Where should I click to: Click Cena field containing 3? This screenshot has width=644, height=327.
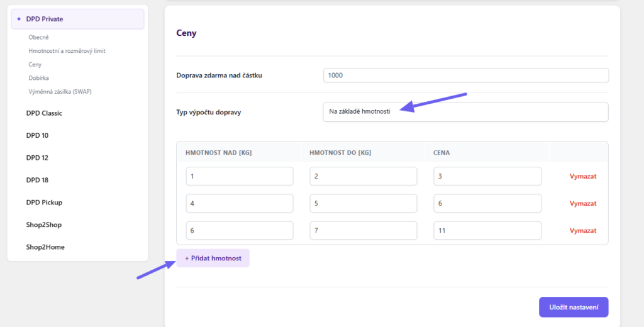(487, 176)
